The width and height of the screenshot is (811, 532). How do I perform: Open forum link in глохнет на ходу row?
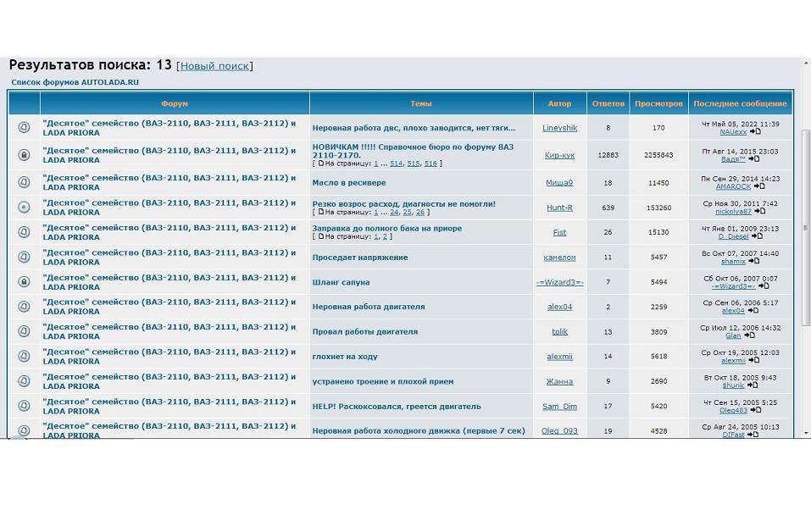tap(169, 357)
